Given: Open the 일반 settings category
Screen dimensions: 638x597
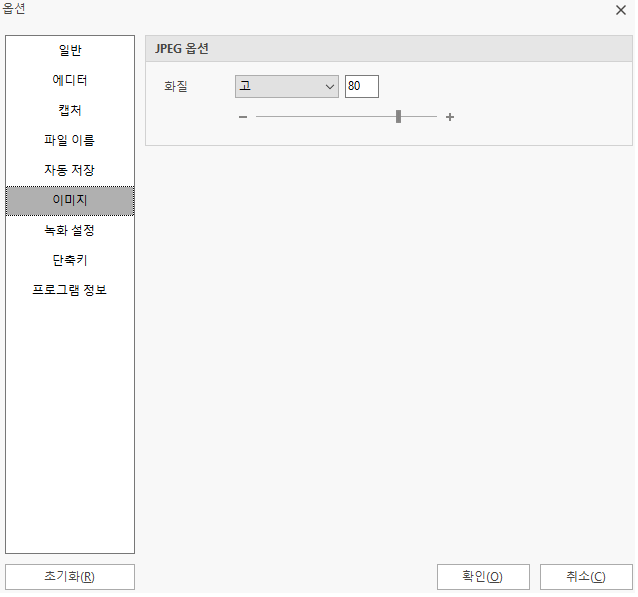Looking at the screenshot, I should click(x=70, y=50).
